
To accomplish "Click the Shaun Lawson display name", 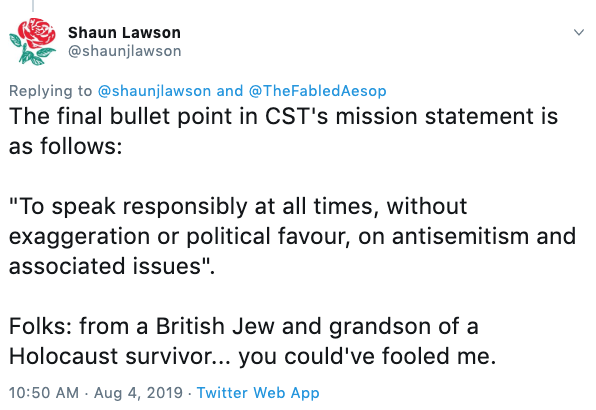I will point(124,33).
